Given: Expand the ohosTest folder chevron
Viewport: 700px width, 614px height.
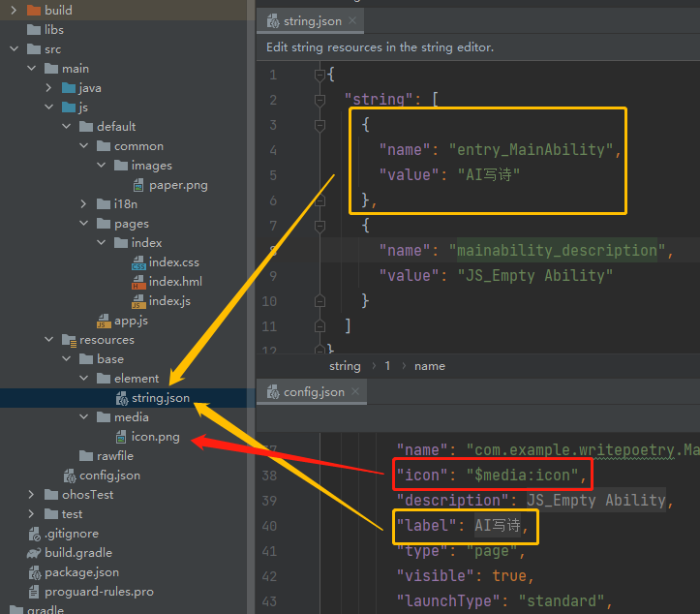Looking at the screenshot, I should point(31,495).
